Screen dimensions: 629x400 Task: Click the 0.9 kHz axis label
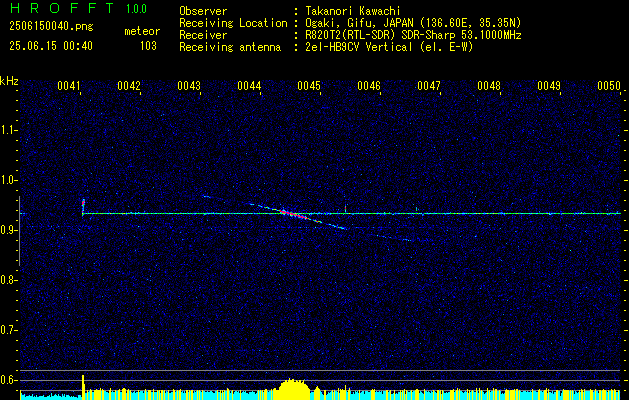click(7, 230)
